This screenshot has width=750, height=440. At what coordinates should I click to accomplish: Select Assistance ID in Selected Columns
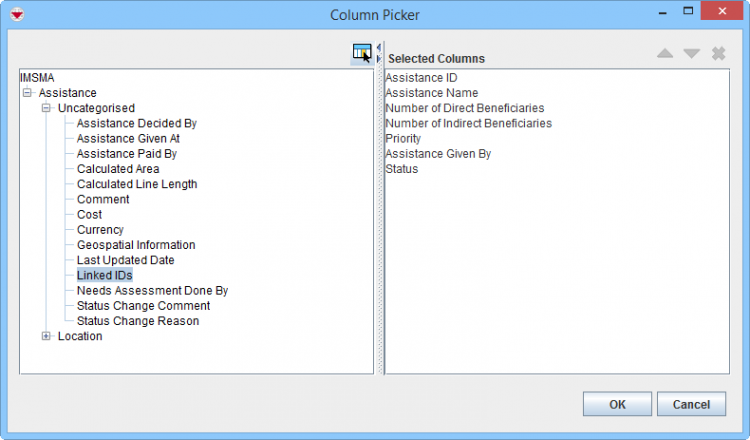coord(421,78)
